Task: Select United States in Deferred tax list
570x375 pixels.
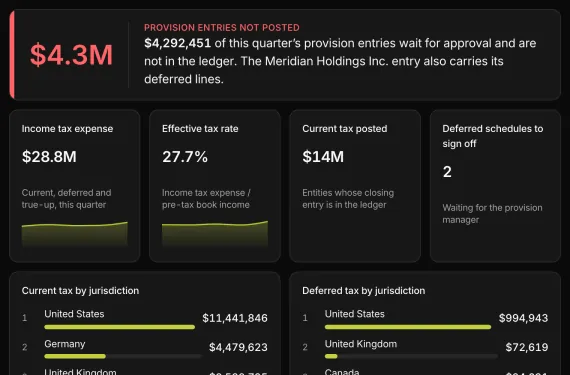Action: [354, 314]
